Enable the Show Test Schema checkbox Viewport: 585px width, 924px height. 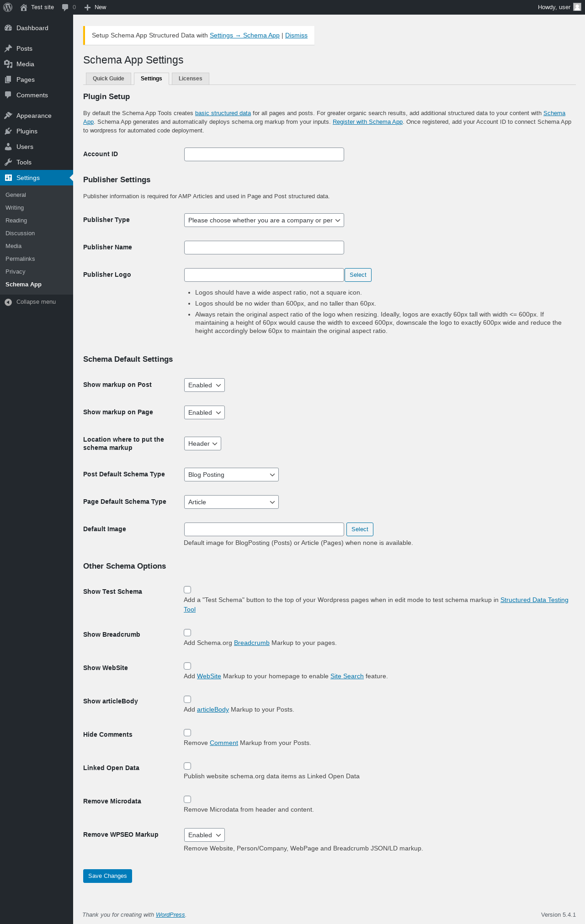187,590
